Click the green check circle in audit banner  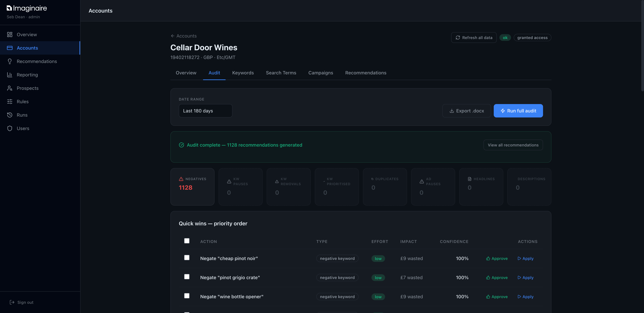[x=181, y=145]
